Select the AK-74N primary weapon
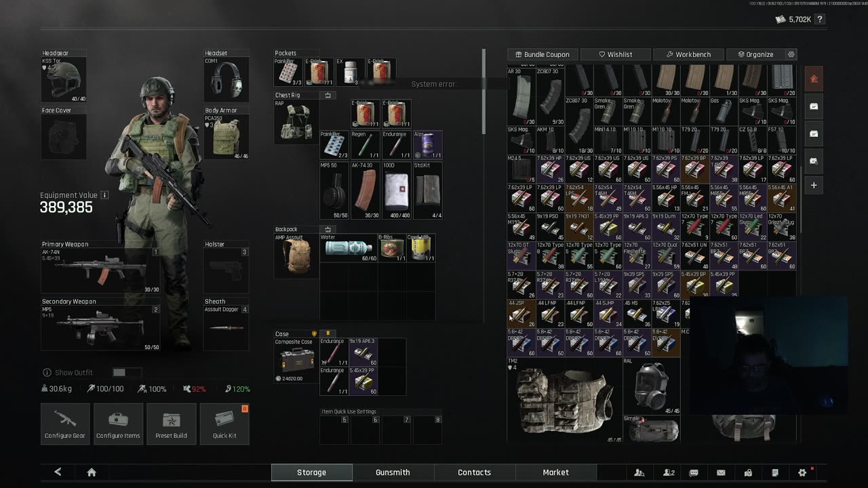This screenshot has width=868, height=488. coord(100,270)
